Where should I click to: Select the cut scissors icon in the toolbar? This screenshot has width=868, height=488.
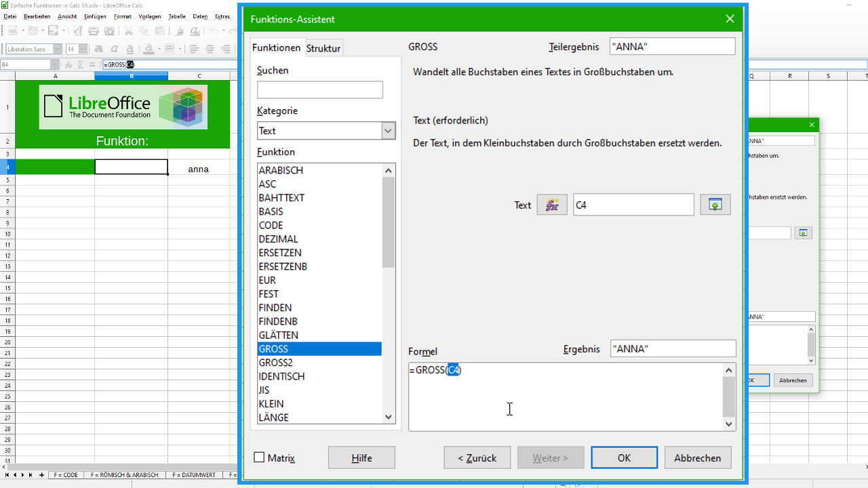(x=128, y=32)
